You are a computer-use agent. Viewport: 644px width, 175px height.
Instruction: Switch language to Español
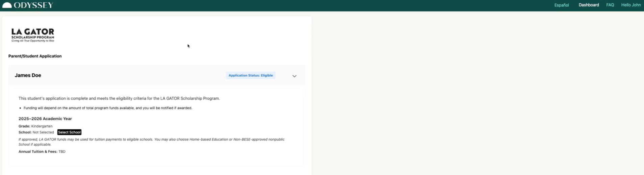point(561,5)
